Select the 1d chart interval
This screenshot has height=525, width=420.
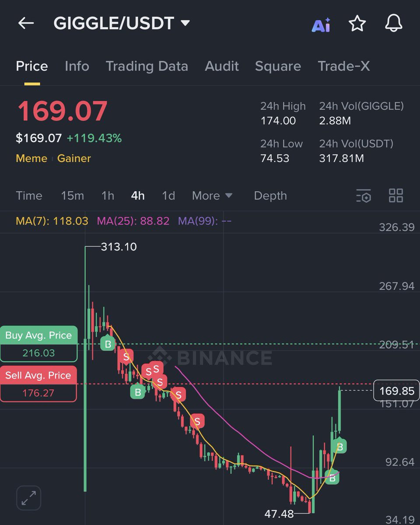click(168, 196)
